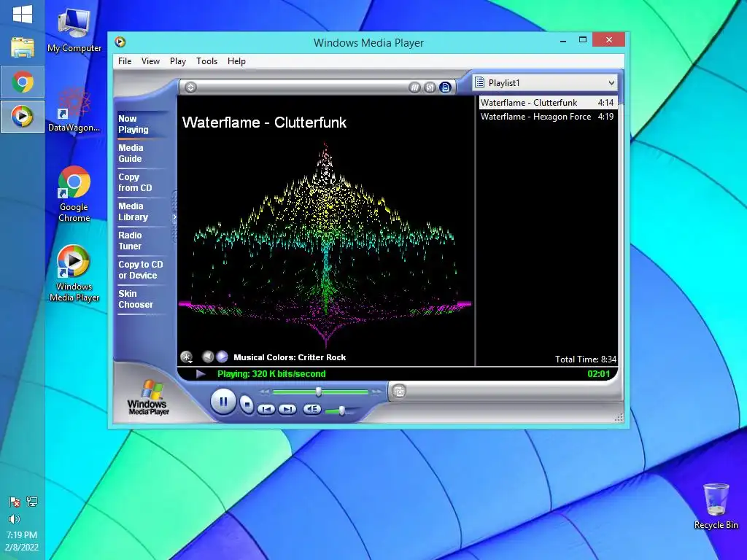Skip to the previous track
Screen dimensions: 747x560
click(266, 409)
